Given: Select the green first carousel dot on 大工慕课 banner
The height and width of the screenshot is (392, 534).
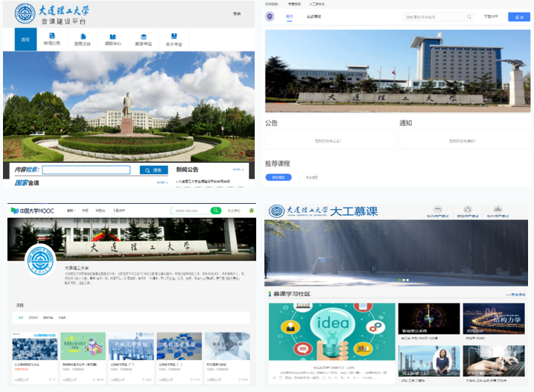Looking at the screenshot, I should 400,280.
